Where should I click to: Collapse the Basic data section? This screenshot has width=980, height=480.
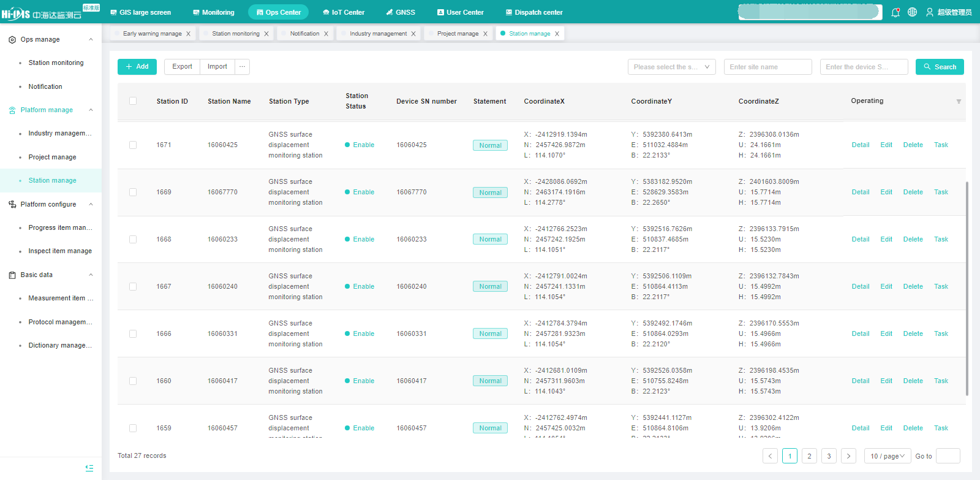(x=91, y=275)
